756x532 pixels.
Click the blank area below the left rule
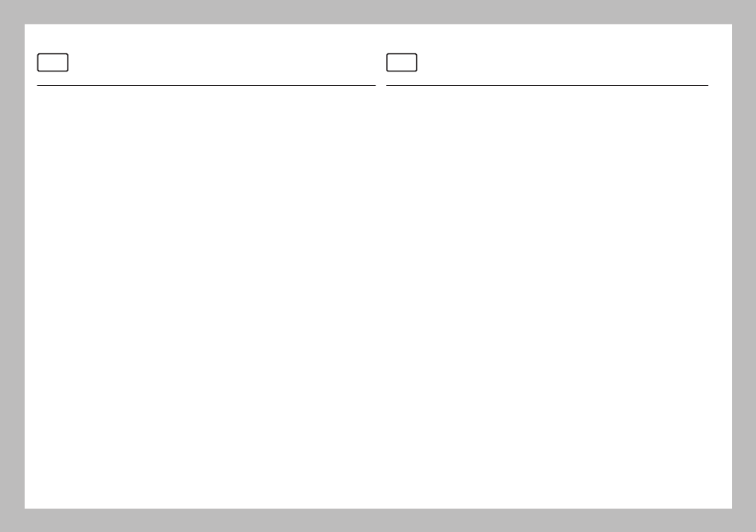click(x=206, y=297)
